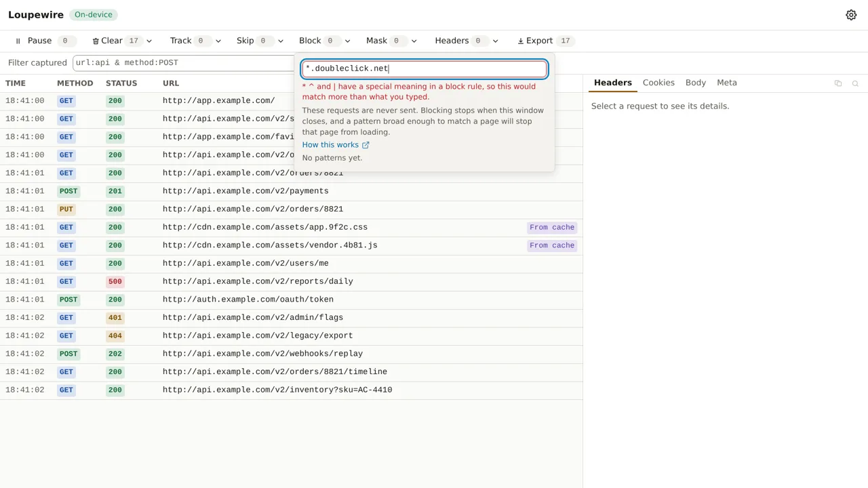Open the chevron next to Clear
The image size is (868, 488).
click(149, 41)
